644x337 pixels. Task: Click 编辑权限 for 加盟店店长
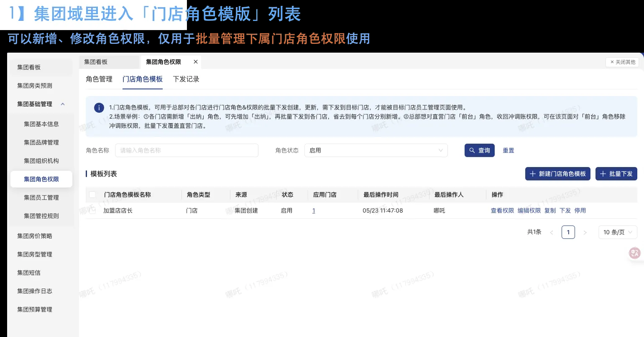coord(529,210)
